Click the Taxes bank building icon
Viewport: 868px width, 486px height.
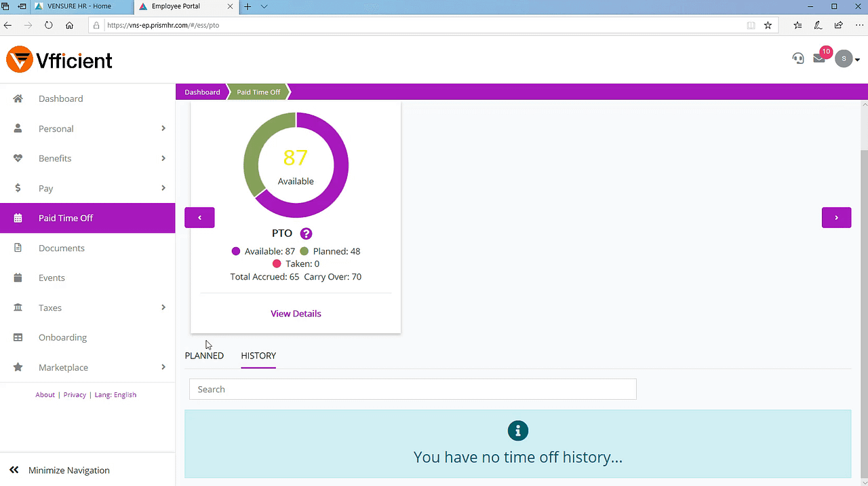pyautogui.click(x=18, y=307)
